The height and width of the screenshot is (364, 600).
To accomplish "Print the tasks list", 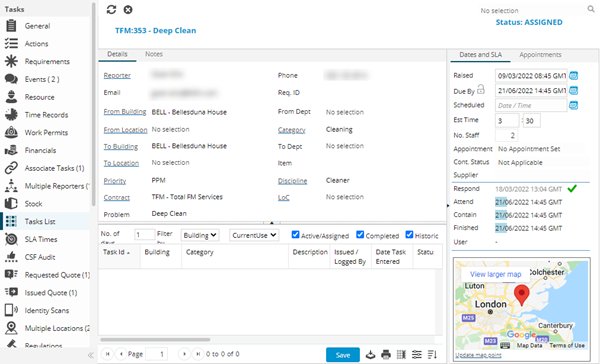I will 386,354.
